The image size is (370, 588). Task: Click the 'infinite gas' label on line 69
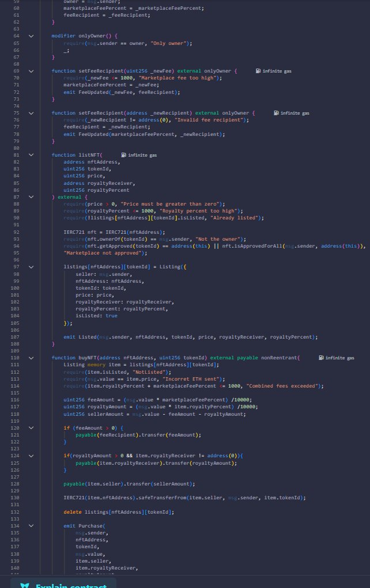pyautogui.click(x=277, y=71)
